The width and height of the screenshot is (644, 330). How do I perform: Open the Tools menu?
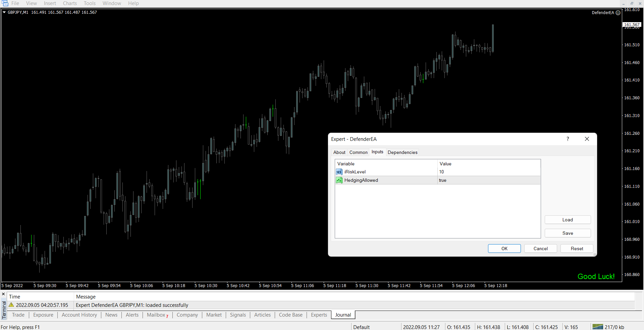(x=90, y=3)
